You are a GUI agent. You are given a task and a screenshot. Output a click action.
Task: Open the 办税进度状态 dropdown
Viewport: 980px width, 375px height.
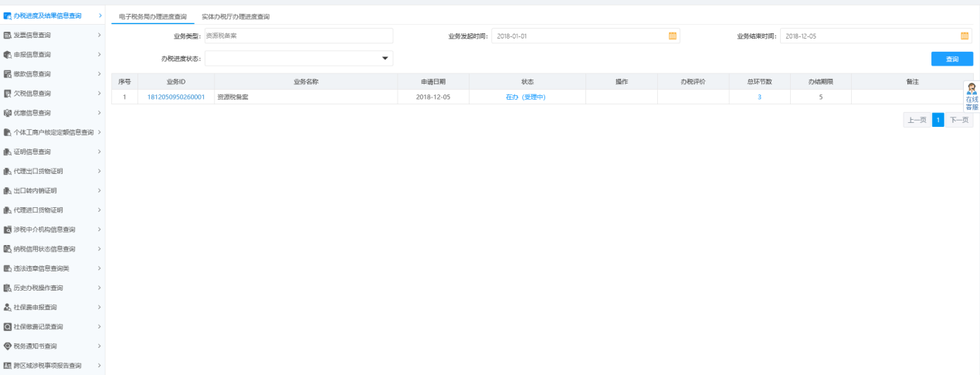pyautogui.click(x=385, y=59)
